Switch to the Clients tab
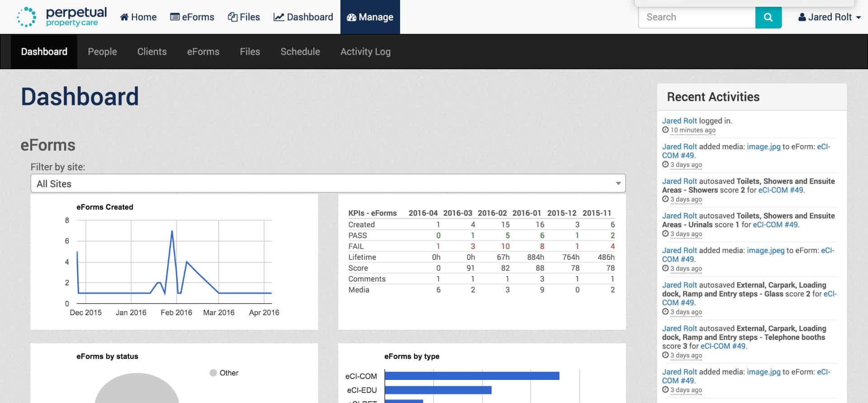Viewport: 868px width, 403px height. coord(152,52)
